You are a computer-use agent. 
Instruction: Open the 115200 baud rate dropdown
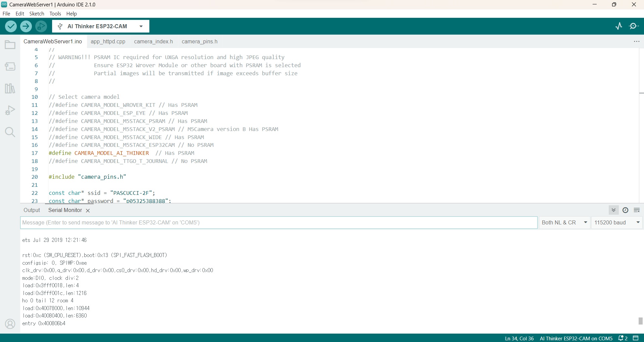tap(617, 223)
